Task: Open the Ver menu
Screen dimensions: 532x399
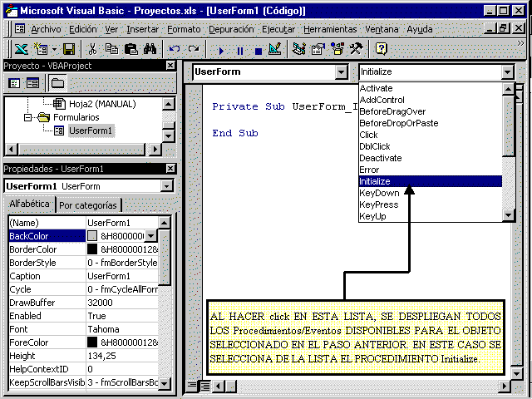Action: coord(111,30)
